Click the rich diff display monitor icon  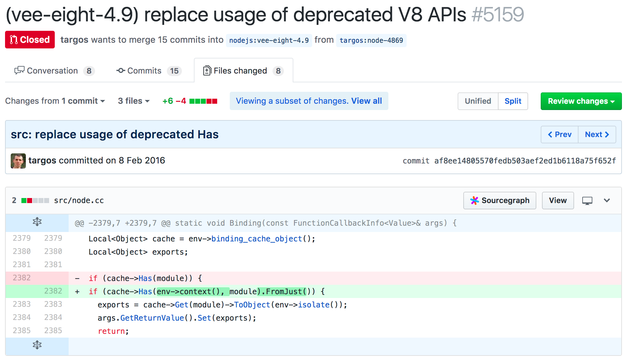tap(587, 201)
